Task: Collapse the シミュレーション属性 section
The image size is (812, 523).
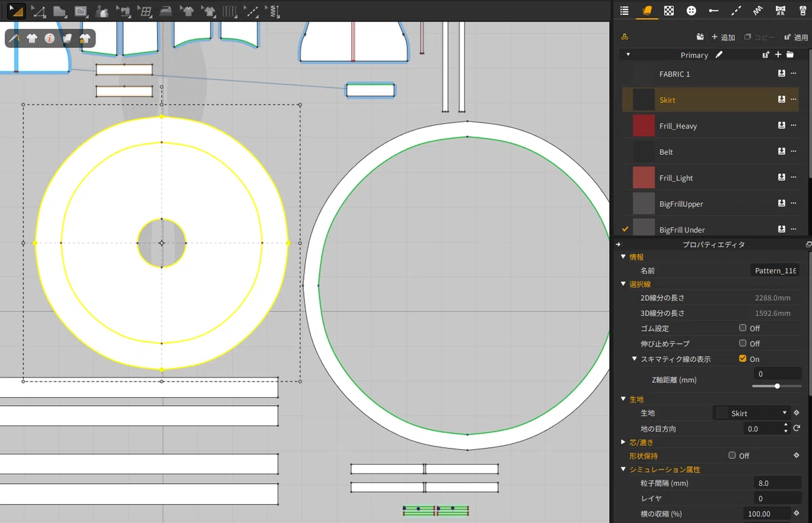Action: 623,469
